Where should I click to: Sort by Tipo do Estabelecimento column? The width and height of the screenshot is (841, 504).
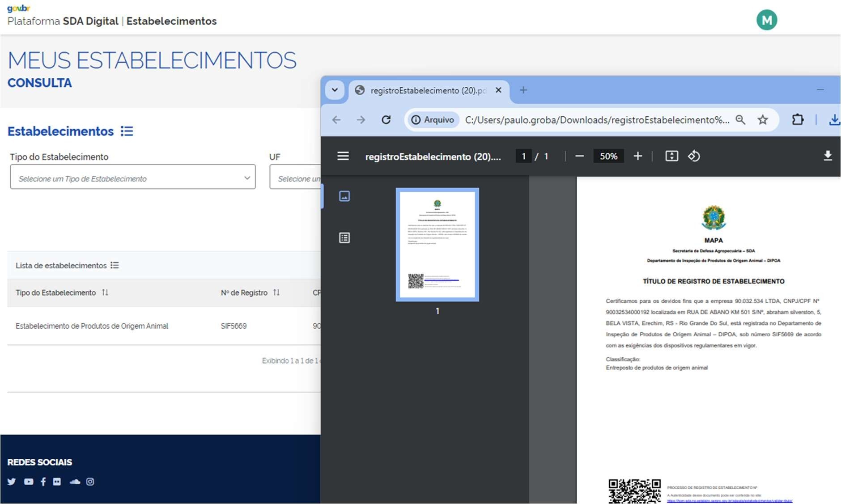coord(105,292)
